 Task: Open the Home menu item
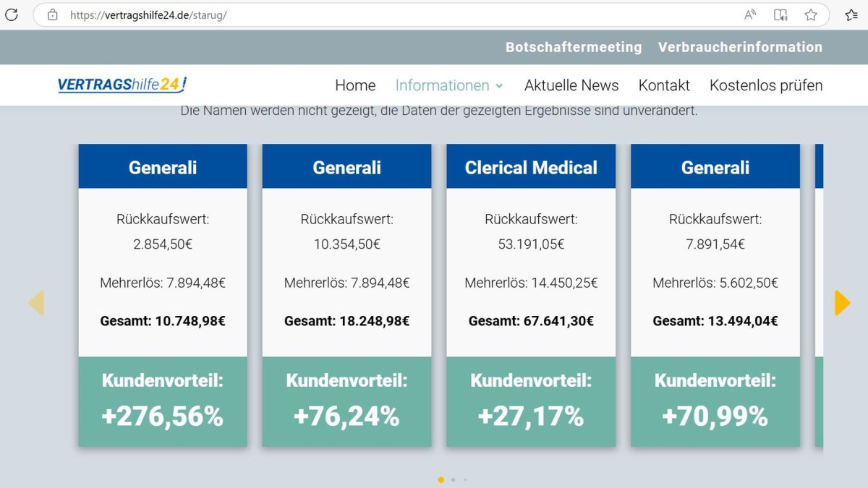pyautogui.click(x=355, y=85)
